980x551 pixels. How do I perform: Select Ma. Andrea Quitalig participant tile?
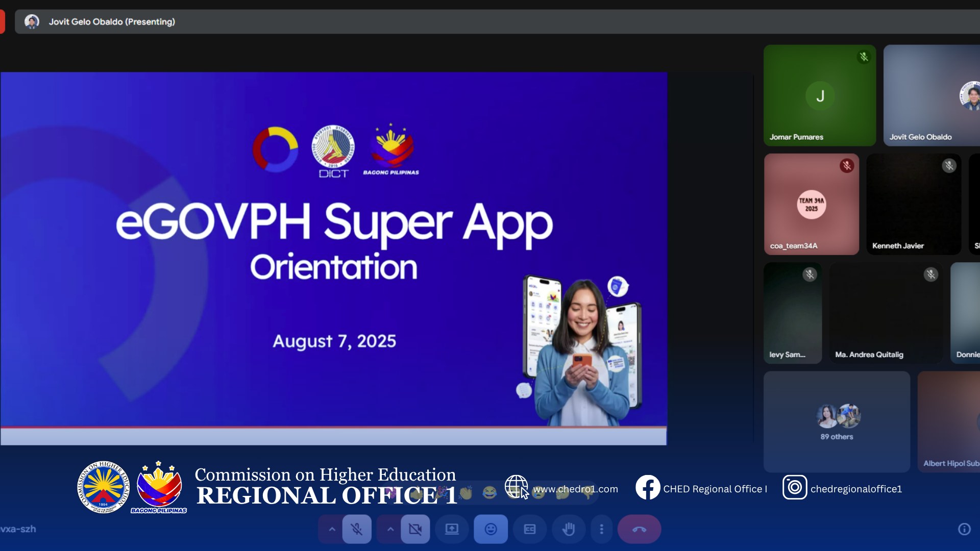coord(886,313)
